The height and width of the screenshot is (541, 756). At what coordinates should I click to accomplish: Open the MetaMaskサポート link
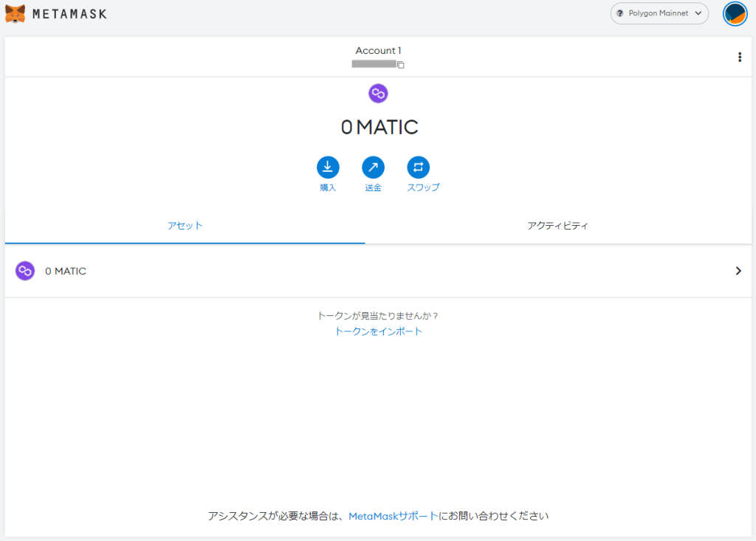394,516
